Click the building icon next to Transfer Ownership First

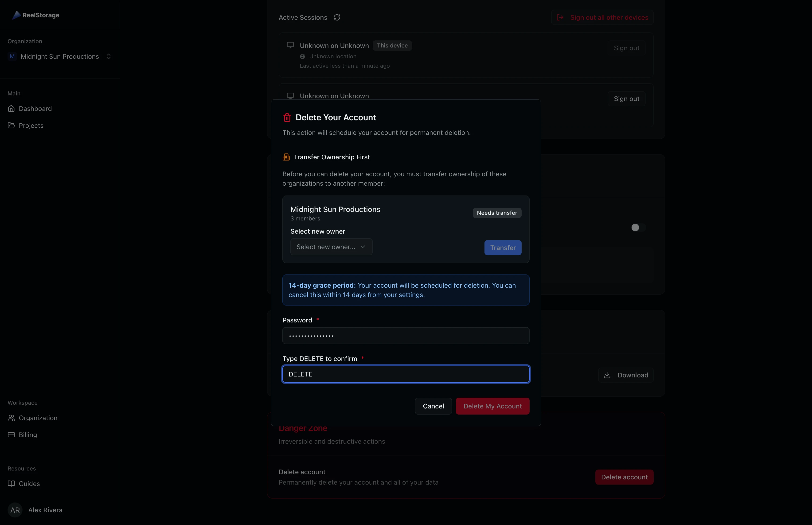(x=286, y=157)
